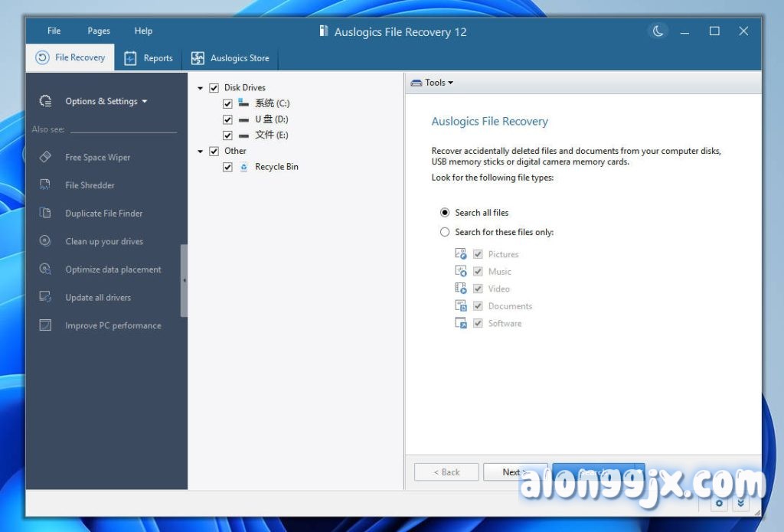This screenshot has width=784, height=532.
Task: Click Clean up your drives
Action: coord(104,242)
